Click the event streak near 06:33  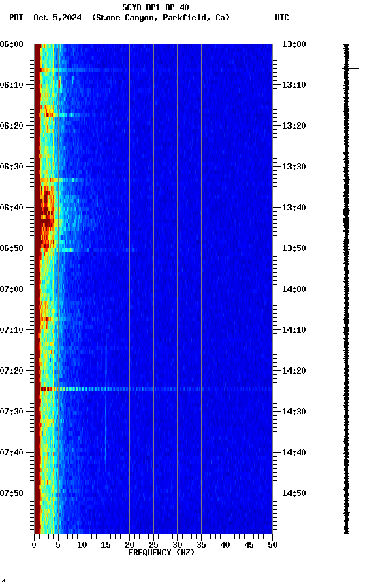point(61,180)
